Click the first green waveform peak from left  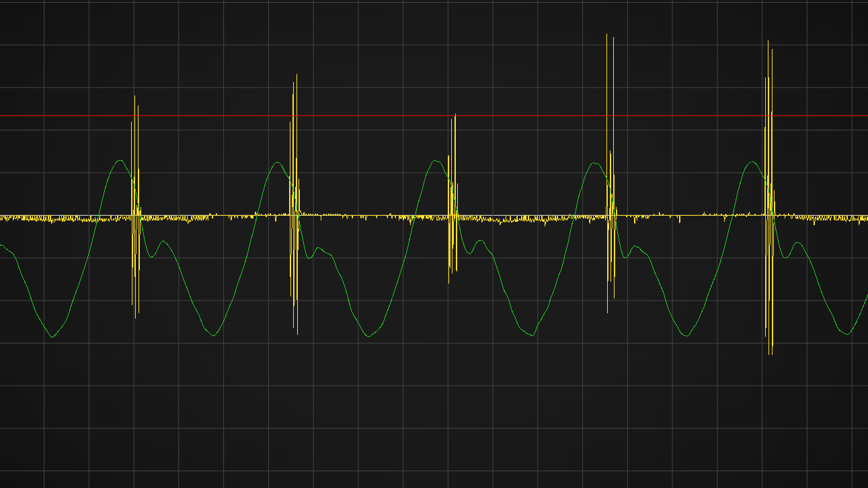120,161
